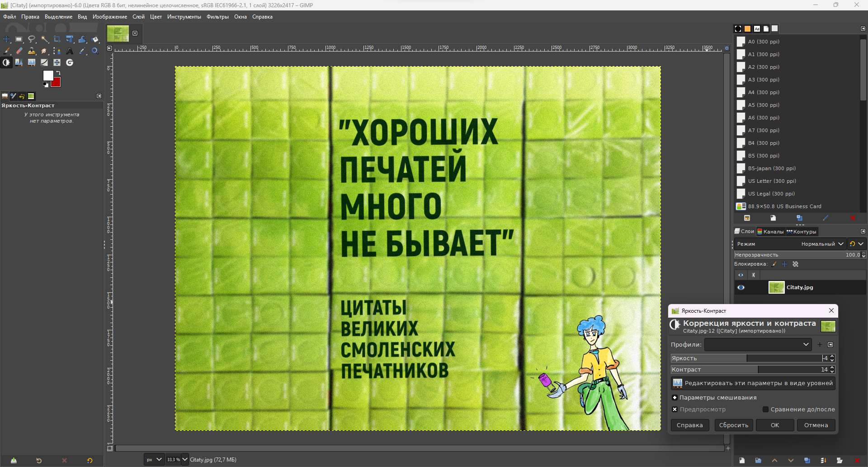Select the Crop tool

[x=57, y=39]
